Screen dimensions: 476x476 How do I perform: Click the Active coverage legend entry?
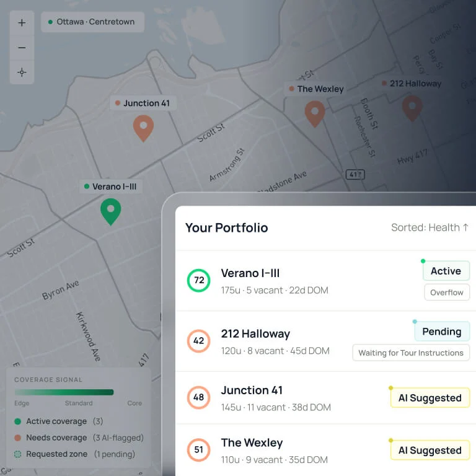pyautogui.click(x=59, y=421)
